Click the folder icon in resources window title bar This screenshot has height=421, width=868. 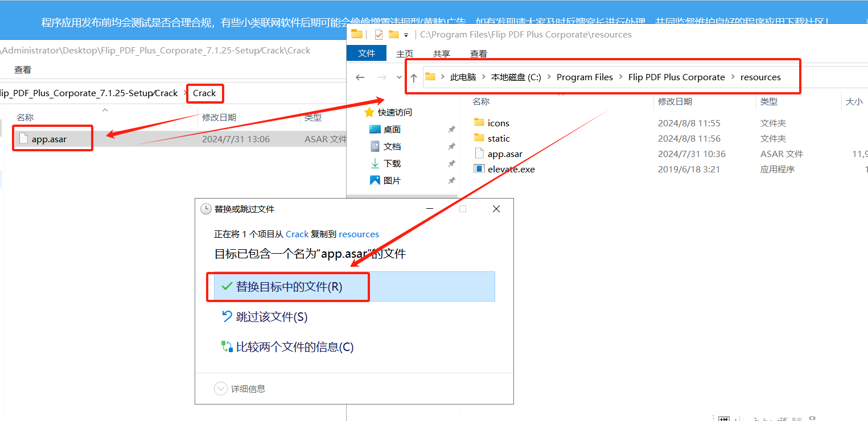click(357, 34)
